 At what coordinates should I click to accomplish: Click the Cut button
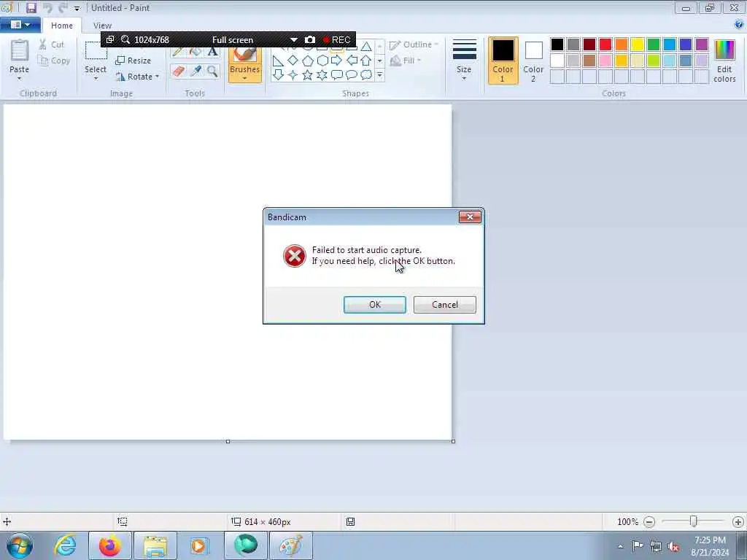coord(52,44)
